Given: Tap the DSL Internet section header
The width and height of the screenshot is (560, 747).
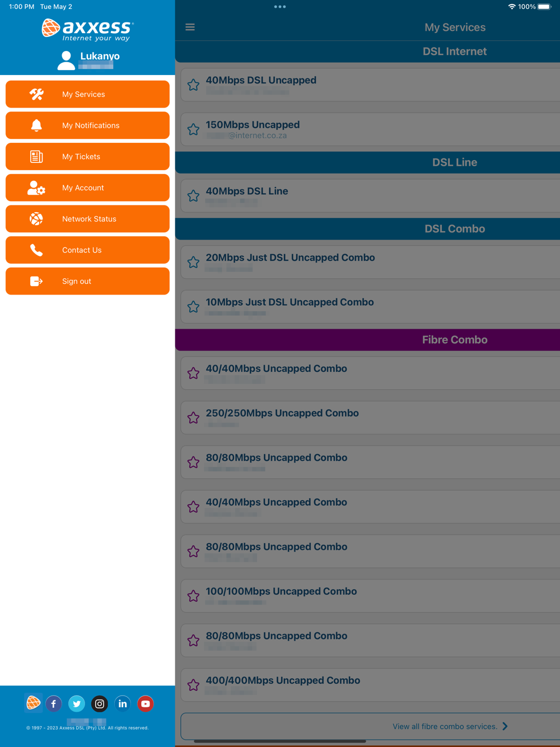Looking at the screenshot, I should [367, 52].
